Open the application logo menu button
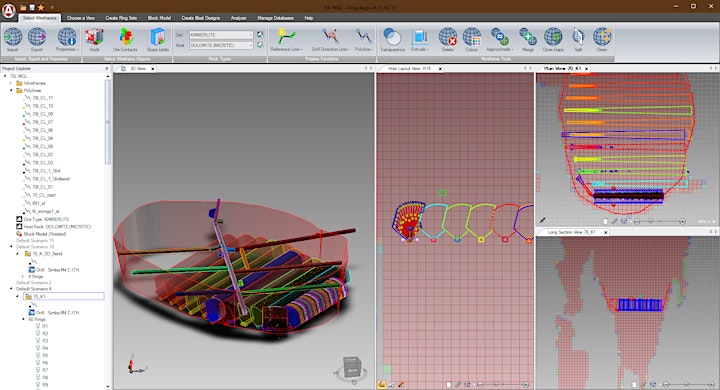Screen dimensions: 720x390 [x=9, y=11]
